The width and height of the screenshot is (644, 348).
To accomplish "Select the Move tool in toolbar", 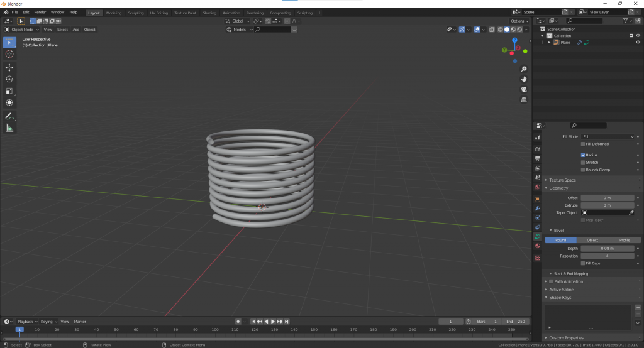I will (x=9, y=67).
